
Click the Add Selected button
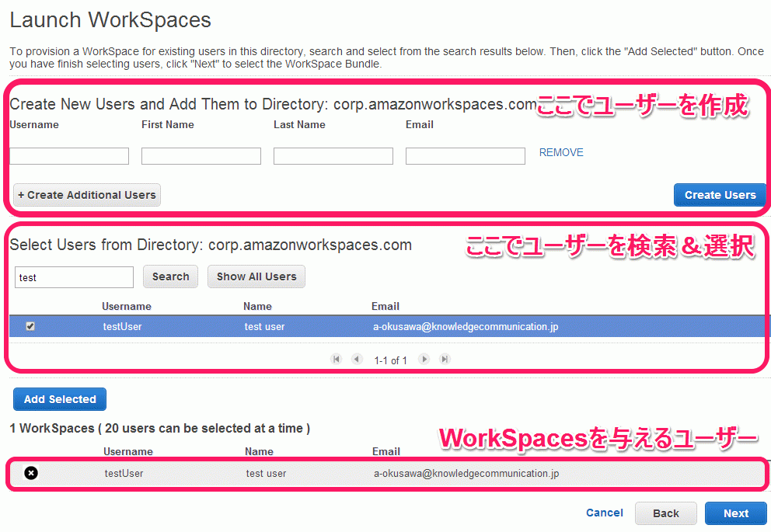pyautogui.click(x=60, y=399)
